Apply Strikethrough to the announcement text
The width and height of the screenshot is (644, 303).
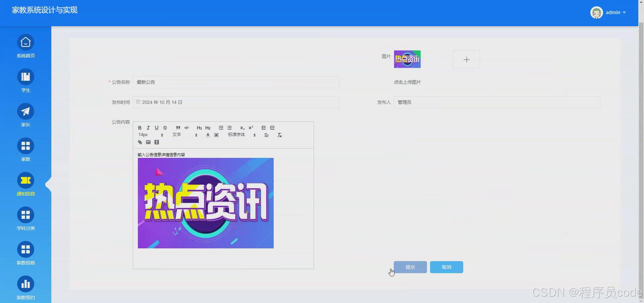coord(165,128)
